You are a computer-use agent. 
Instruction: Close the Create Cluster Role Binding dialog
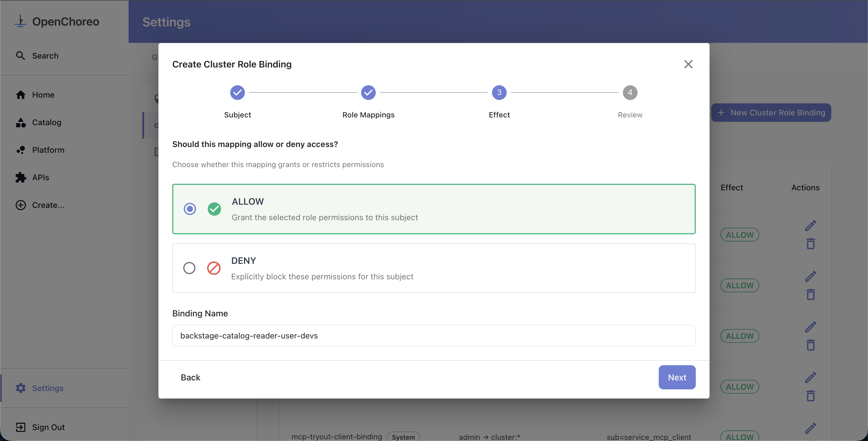[688, 64]
